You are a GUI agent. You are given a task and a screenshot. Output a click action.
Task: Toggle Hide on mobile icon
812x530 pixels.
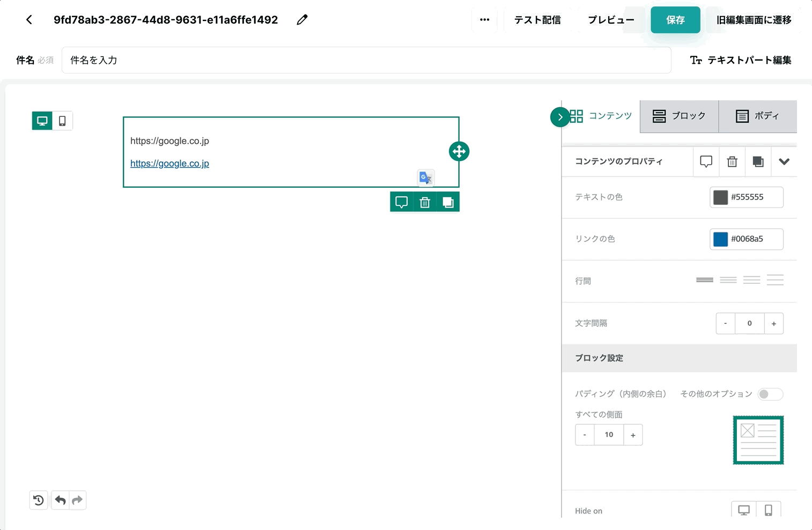[769, 510]
